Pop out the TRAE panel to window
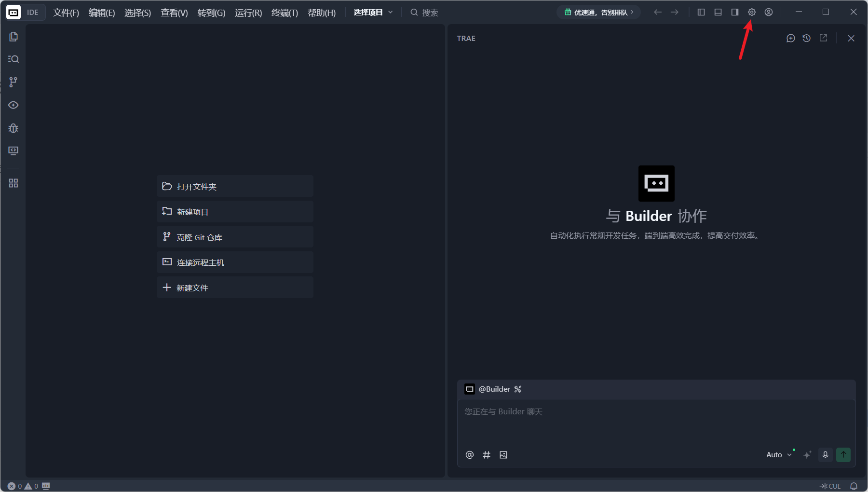868x492 pixels. pyautogui.click(x=823, y=38)
